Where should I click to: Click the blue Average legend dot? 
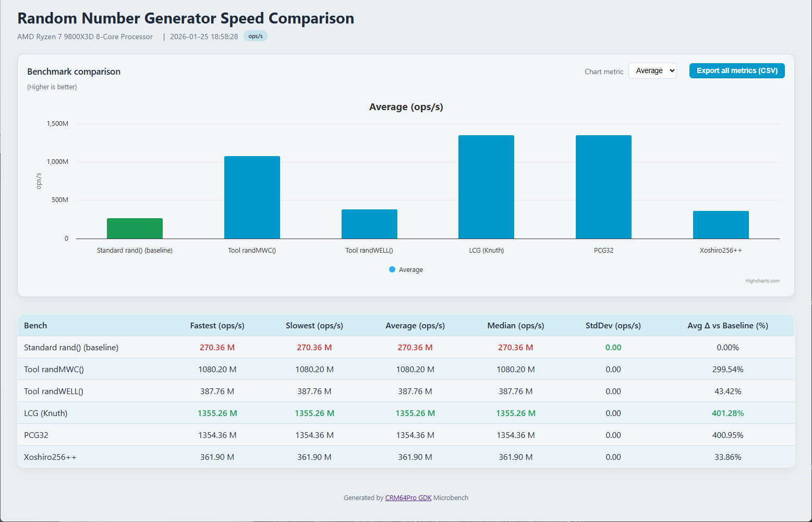coord(392,269)
